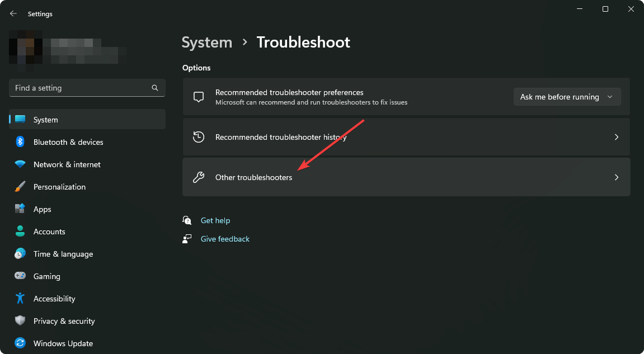Expand the Other troubleshooters chevron
The height and width of the screenshot is (354, 644).
(617, 177)
